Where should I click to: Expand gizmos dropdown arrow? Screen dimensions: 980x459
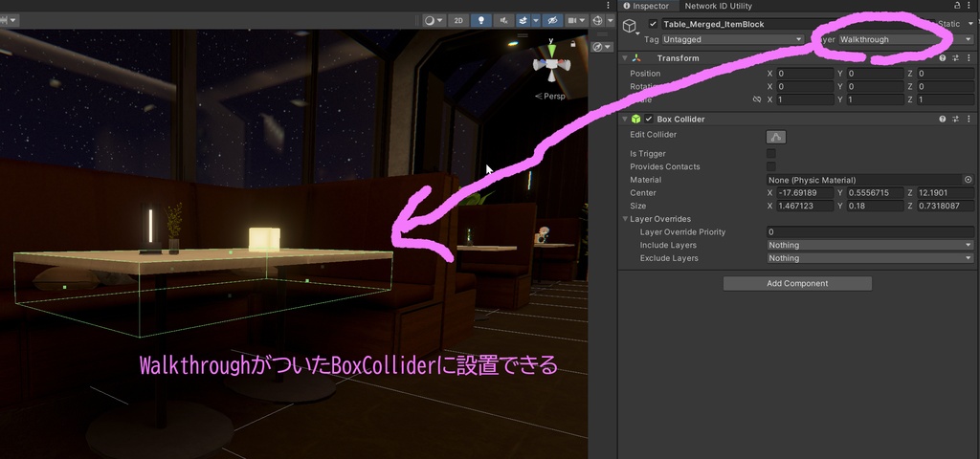point(612,21)
